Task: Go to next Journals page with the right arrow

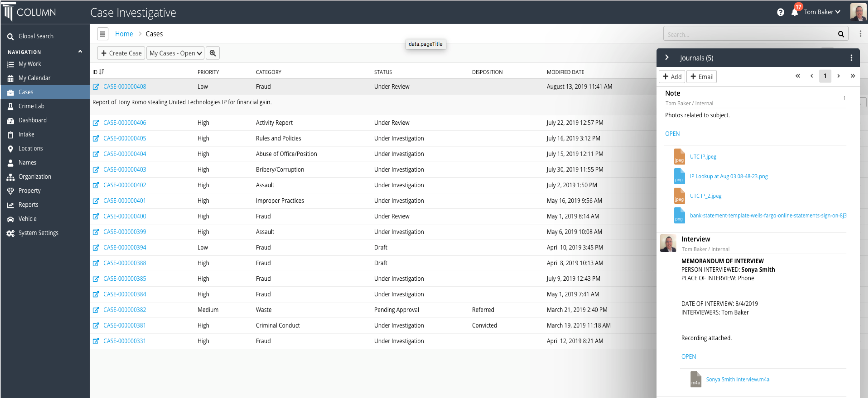Action: (x=839, y=76)
